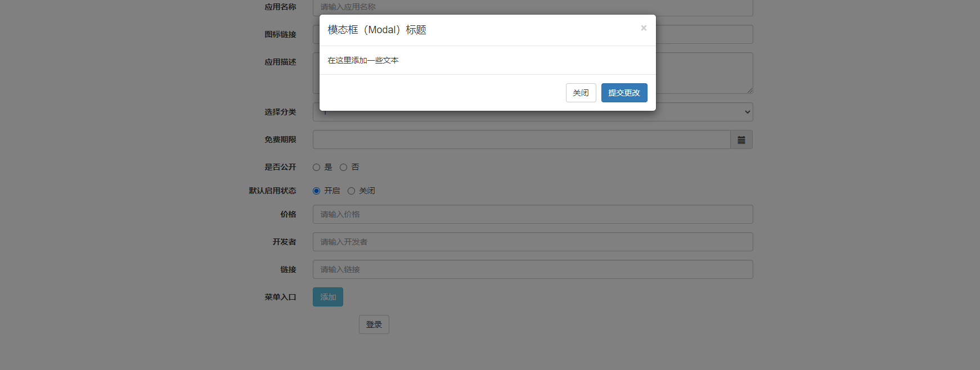
Task: Click the 登录 button
Action: tap(374, 324)
